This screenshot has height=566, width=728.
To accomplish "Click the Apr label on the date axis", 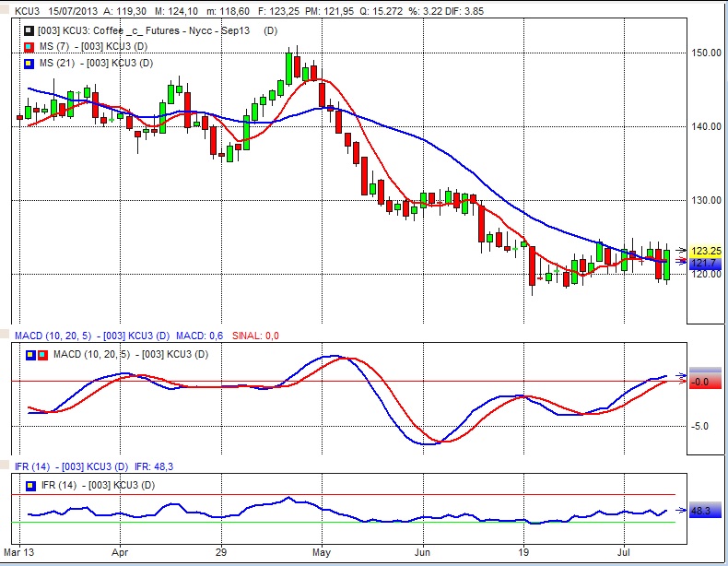I will tap(121, 556).
